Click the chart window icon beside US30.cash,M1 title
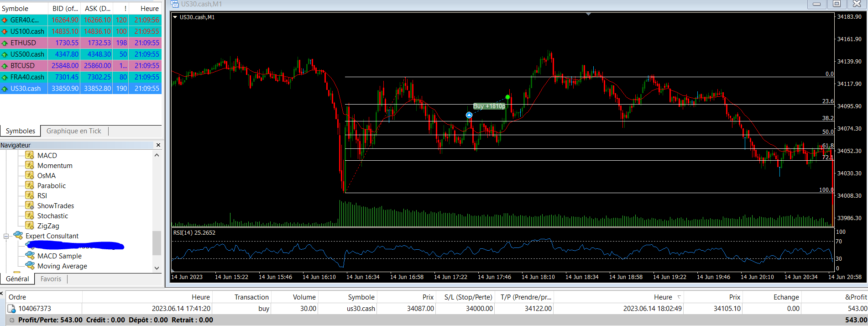This screenshot has height=326, width=868. pyautogui.click(x=175, y=4)
